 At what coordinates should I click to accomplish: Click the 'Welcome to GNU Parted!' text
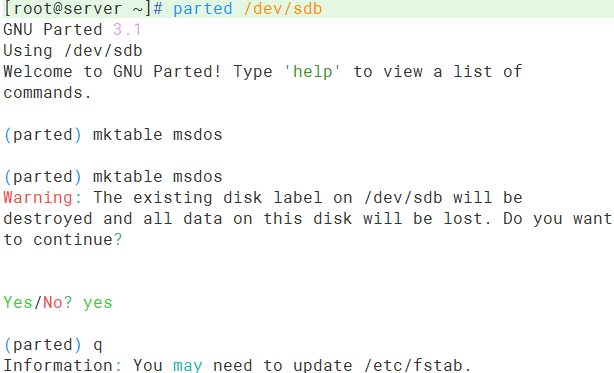[x=113, y=72]
